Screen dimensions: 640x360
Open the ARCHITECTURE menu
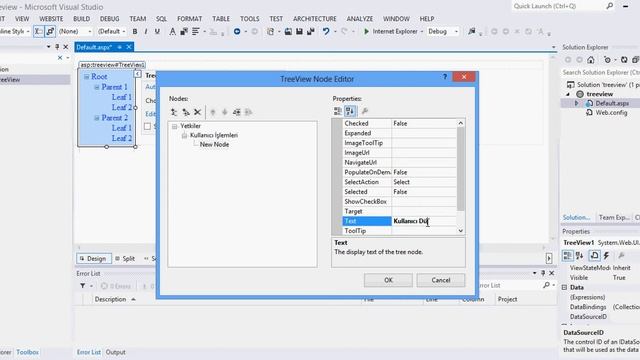[315, 19]
